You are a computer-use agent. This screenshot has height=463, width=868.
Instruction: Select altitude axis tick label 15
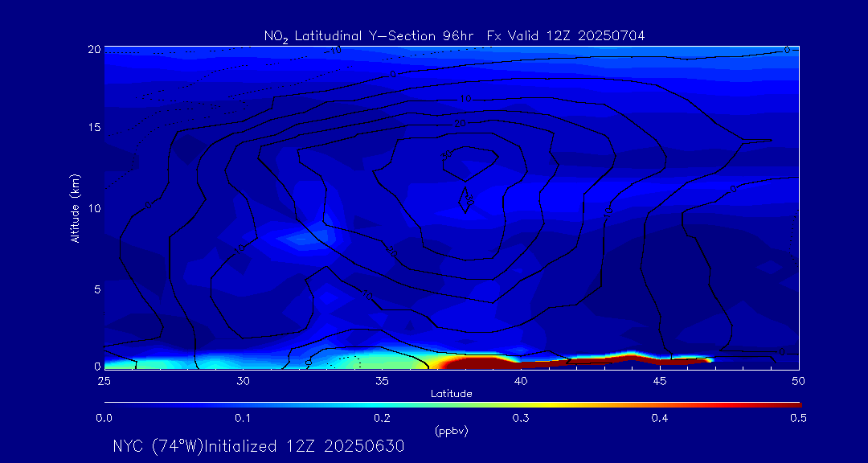pyautogui.click(x=94, y=127)
